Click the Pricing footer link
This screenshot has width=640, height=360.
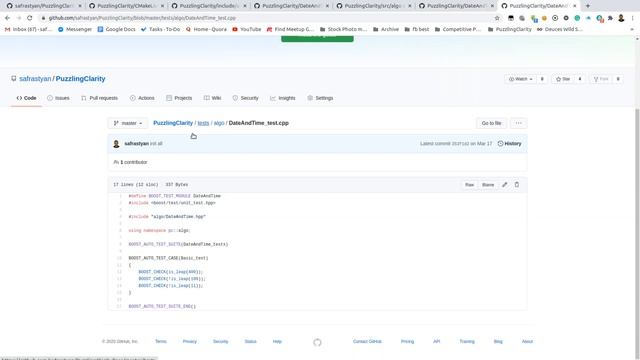(407, 341)
